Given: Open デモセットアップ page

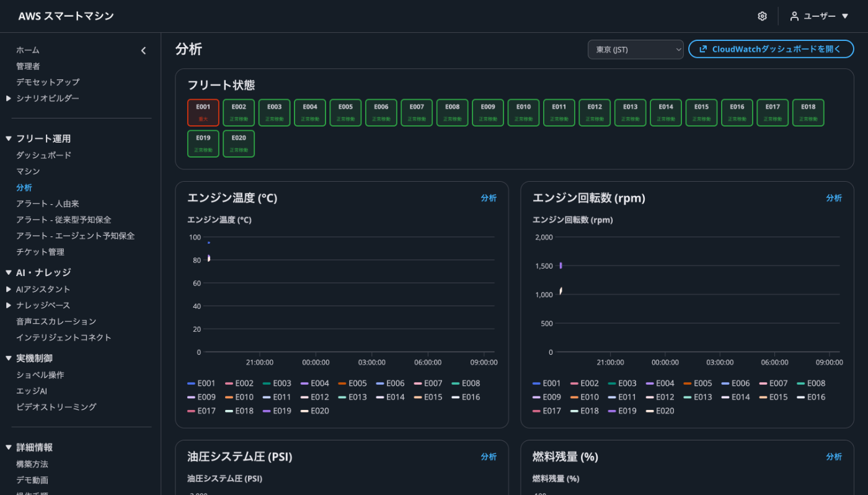Looking at the screenshot, I should coord(48,82).
